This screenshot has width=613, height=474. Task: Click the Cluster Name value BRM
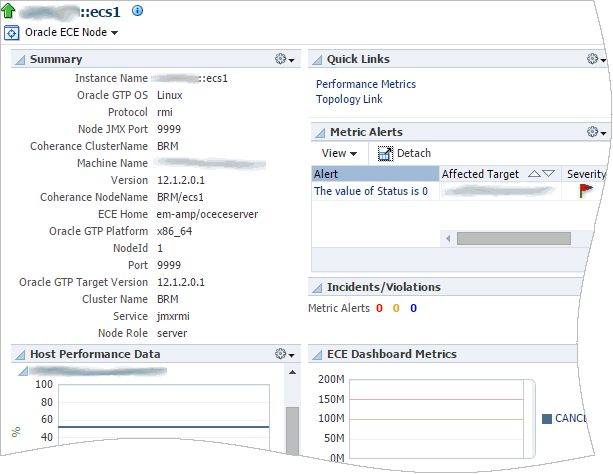[168, 300]
